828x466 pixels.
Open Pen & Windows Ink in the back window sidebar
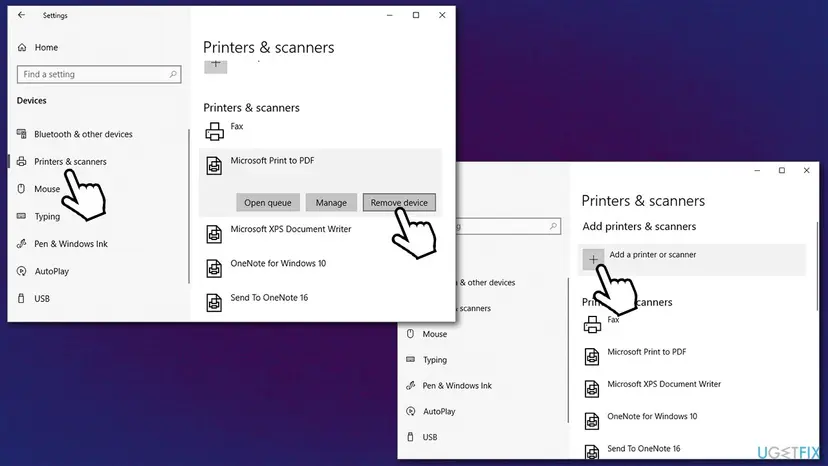[457, 386]
